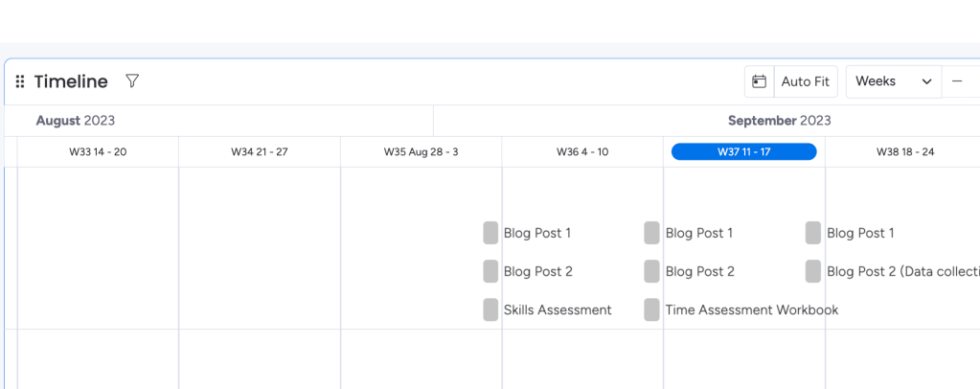The image size is (980, 389).
Task: Select the highlighted W37 11 - 17 week
Action: pyautogui.click(x=743, y=151)
